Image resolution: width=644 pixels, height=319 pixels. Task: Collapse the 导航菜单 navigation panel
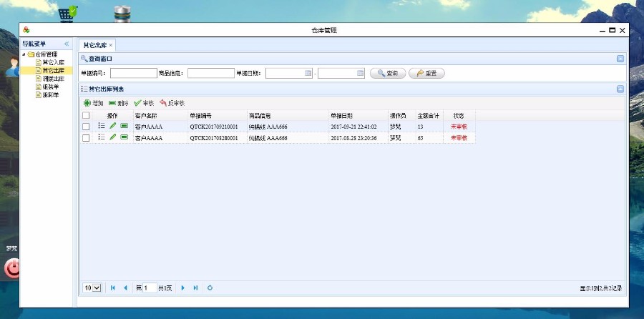(x=67, y=44)
